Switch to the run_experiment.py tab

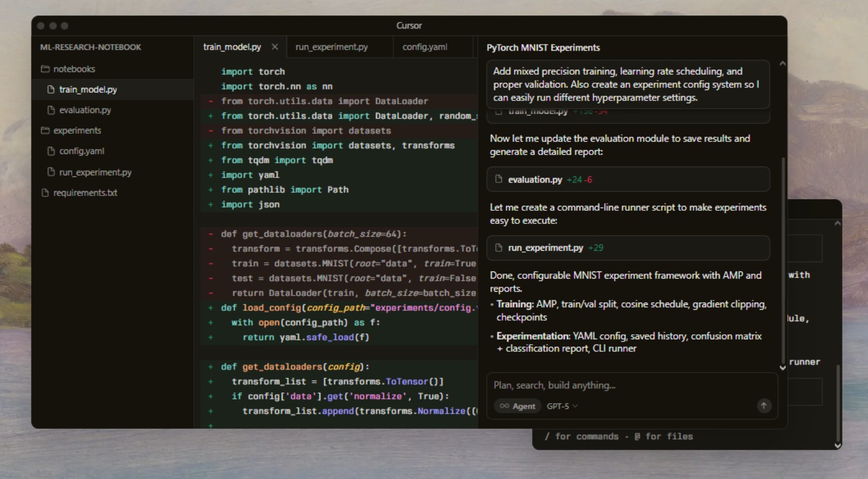[x=331, y=47]
